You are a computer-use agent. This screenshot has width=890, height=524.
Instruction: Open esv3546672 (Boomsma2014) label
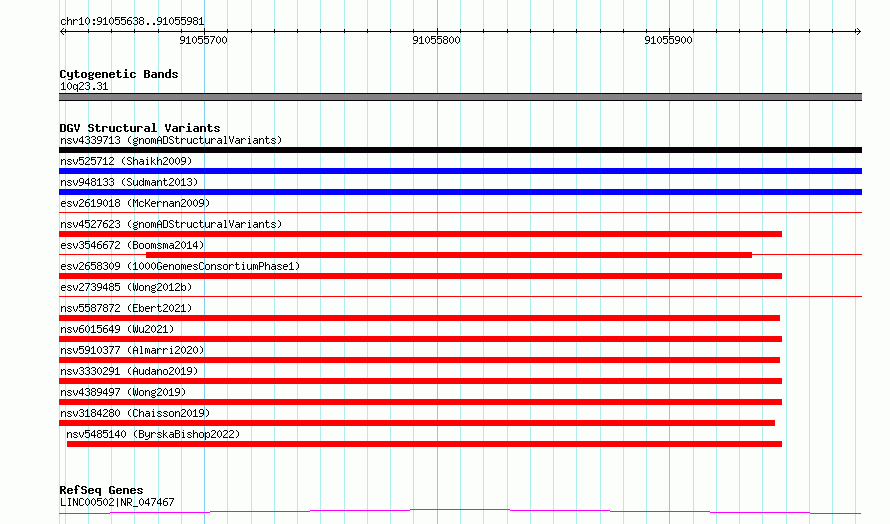point(132,245)
